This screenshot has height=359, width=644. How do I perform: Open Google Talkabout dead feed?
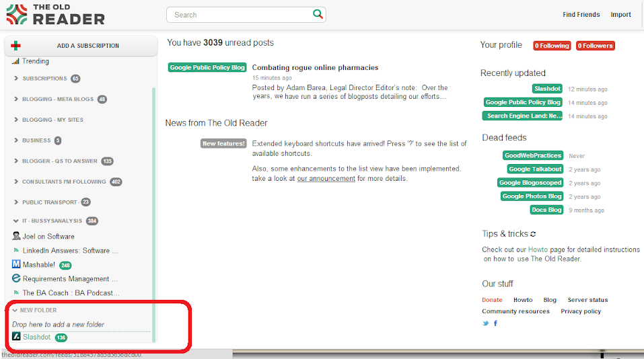[x=535, y=169]
